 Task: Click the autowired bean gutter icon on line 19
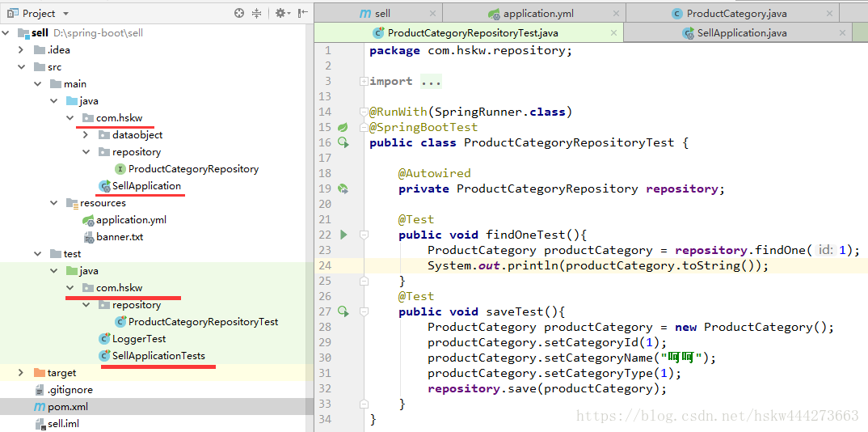point(343,188)
